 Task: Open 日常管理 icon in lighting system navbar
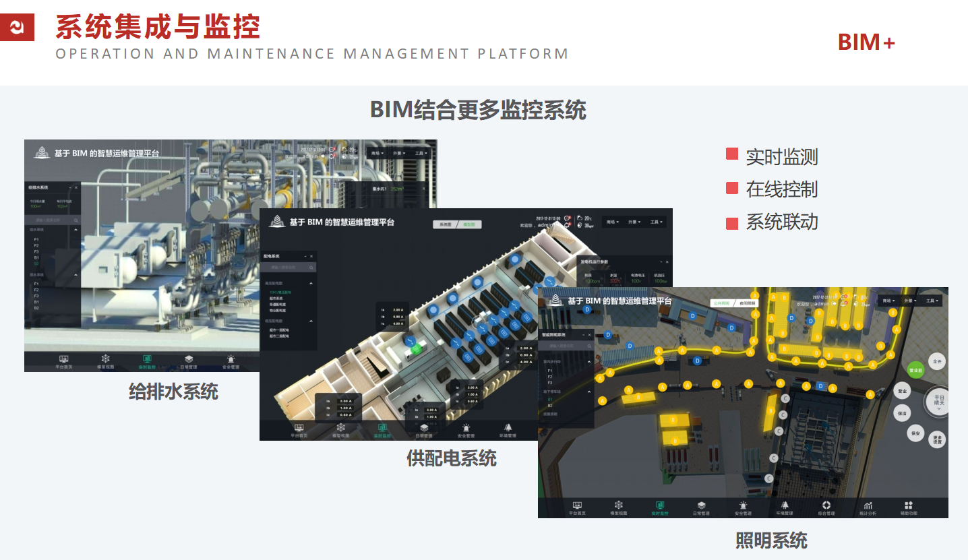tap(701, 507)
